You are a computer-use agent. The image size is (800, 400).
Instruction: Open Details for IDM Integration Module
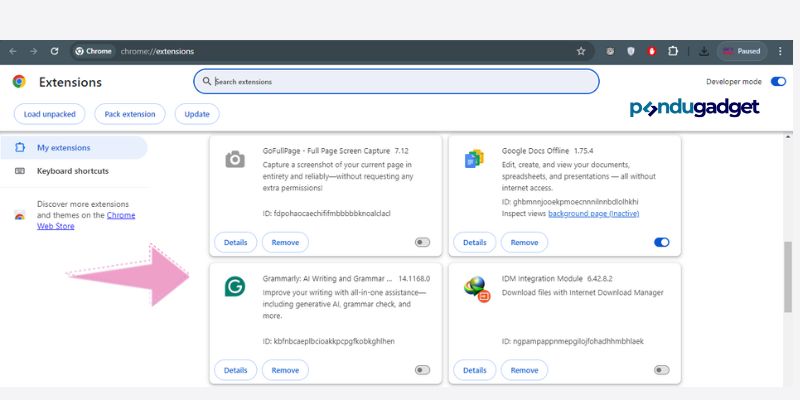point(474,370)
